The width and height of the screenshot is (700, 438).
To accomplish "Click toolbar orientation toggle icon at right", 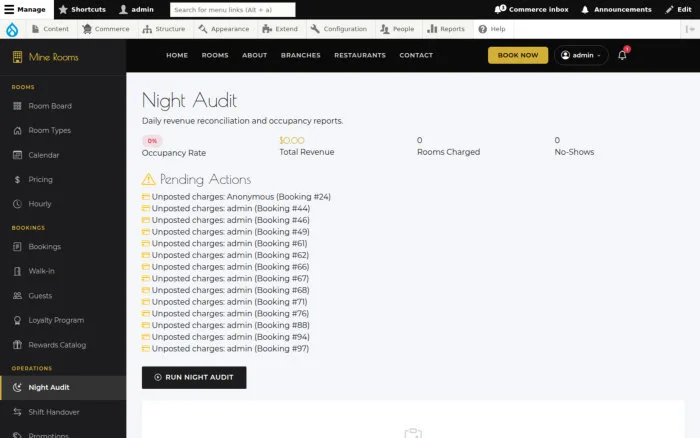I will click(690, 29).
